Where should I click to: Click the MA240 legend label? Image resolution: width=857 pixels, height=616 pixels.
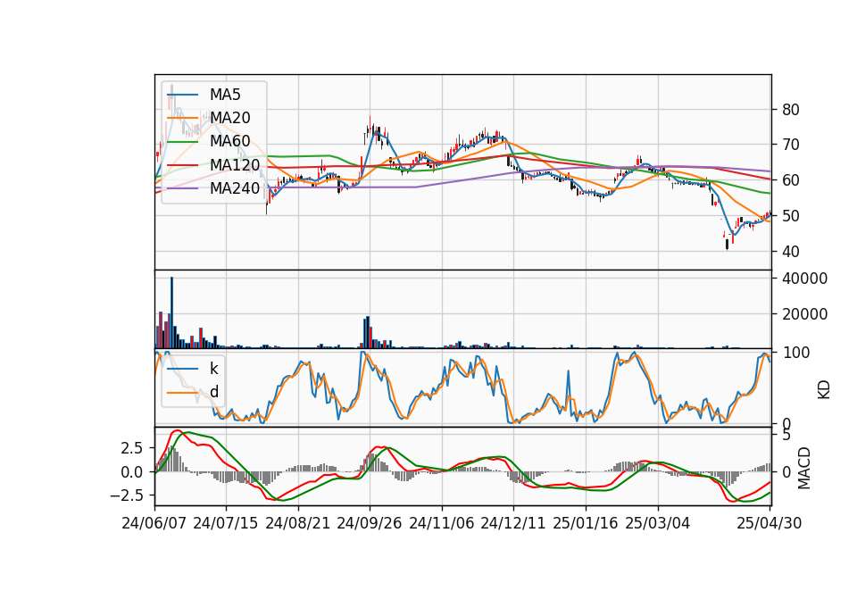click(235, 188)
